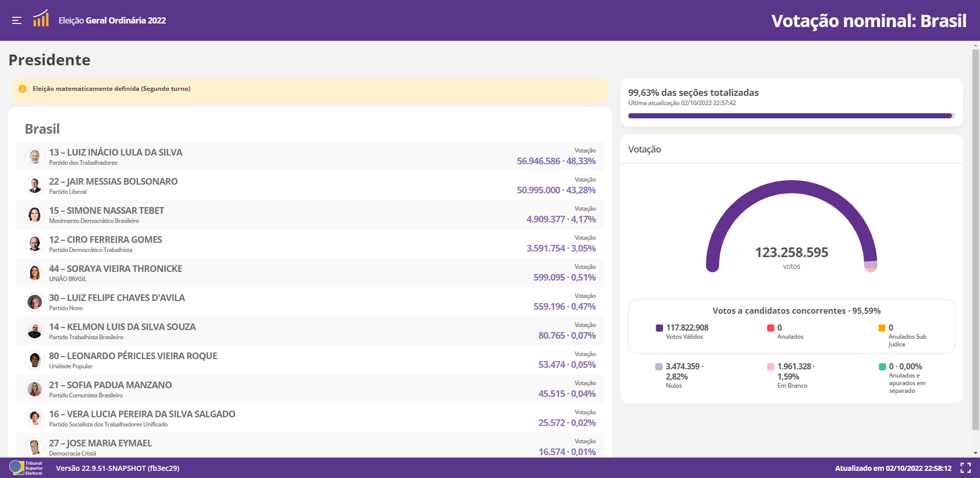Click Jair Bolsonaro's candidate photo

tap(35, 186)
